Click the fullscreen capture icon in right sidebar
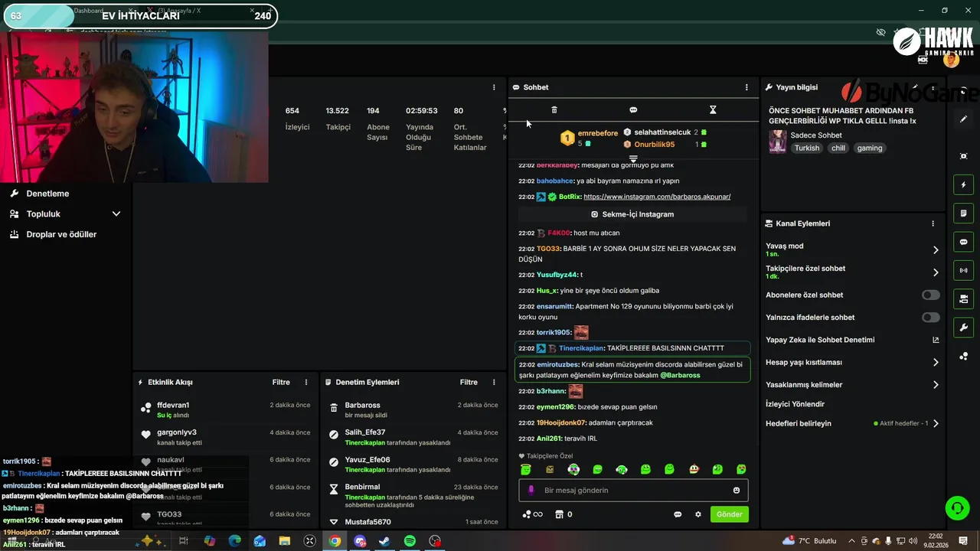Screen dimensions: 980x551 [x=963, y=156]
